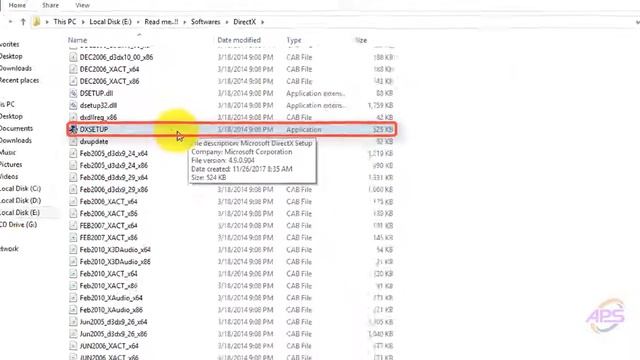Open Network in navigation pane

pyautogui.click(x=9, y=249)
